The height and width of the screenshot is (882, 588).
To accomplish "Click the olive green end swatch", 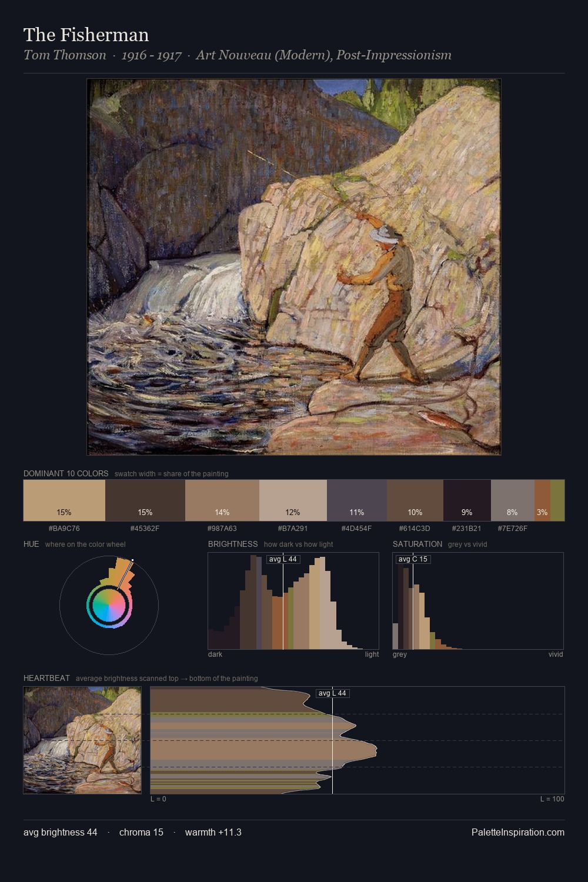I will coord(557,500).
